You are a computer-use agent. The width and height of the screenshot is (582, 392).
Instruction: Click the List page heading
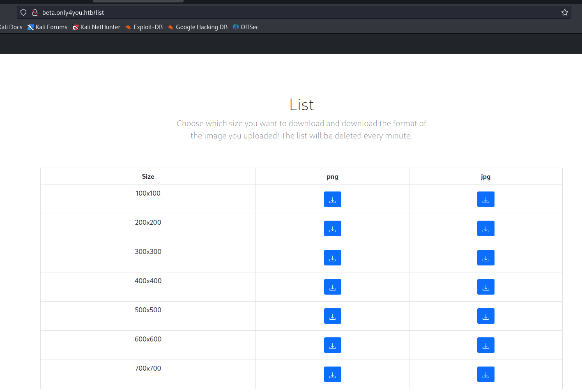pos(301,105)
